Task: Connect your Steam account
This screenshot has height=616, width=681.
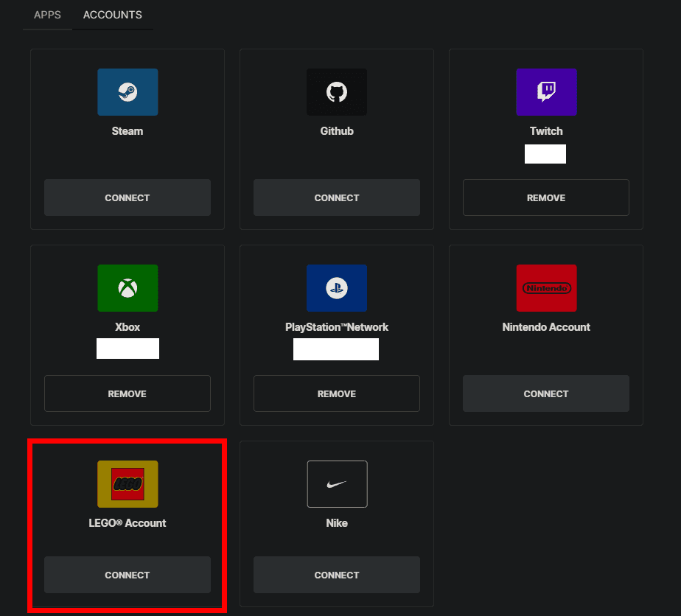Action: click(128, 197)
